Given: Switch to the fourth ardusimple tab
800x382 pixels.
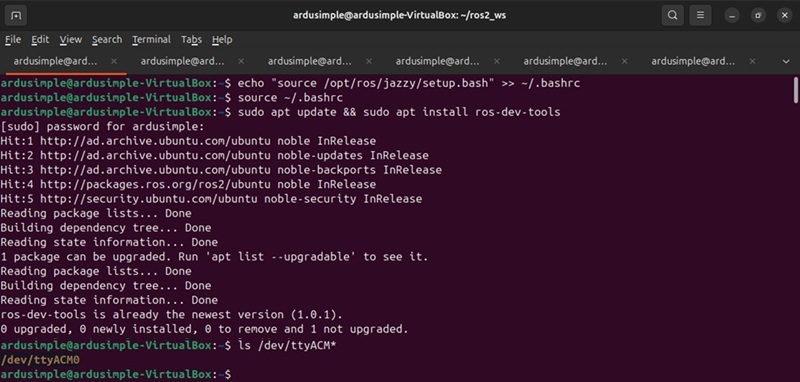Looking at the screenshot, I should [438, 61].
